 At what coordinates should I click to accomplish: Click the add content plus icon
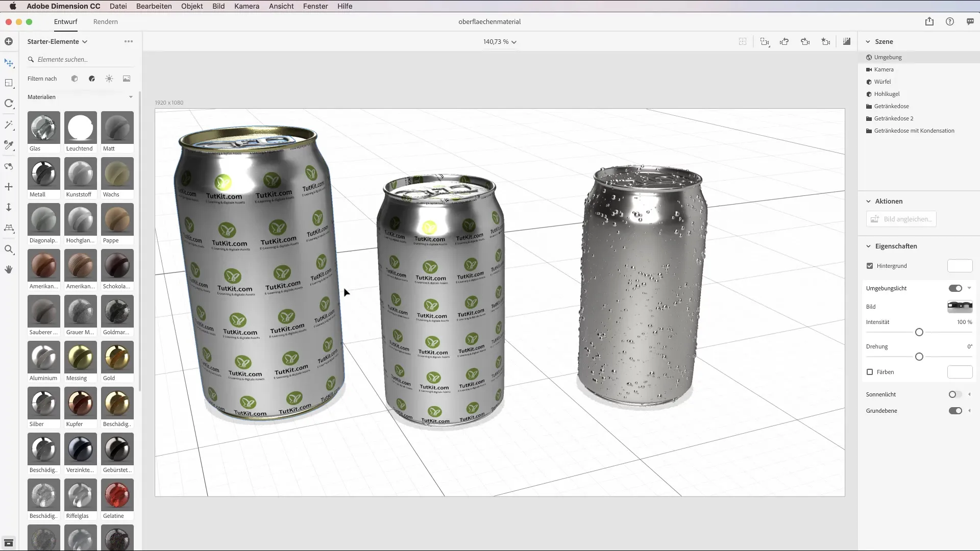pos(9,41)
